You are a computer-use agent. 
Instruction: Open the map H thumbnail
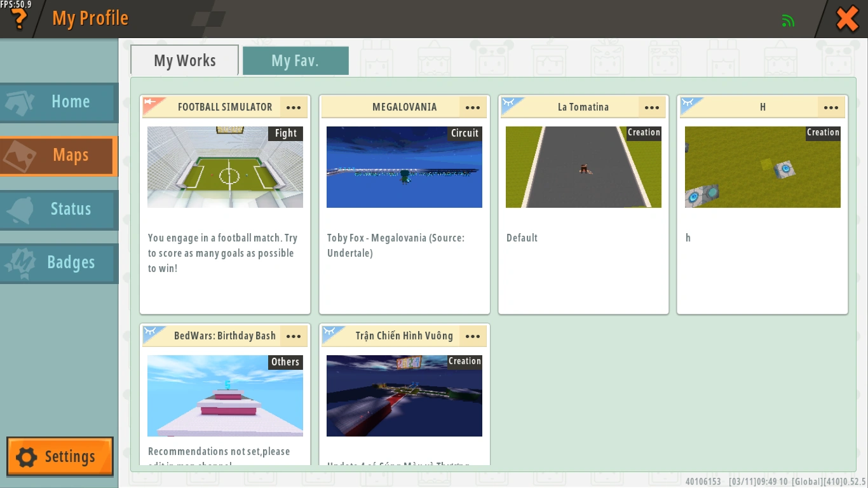(x=763, y=167)
